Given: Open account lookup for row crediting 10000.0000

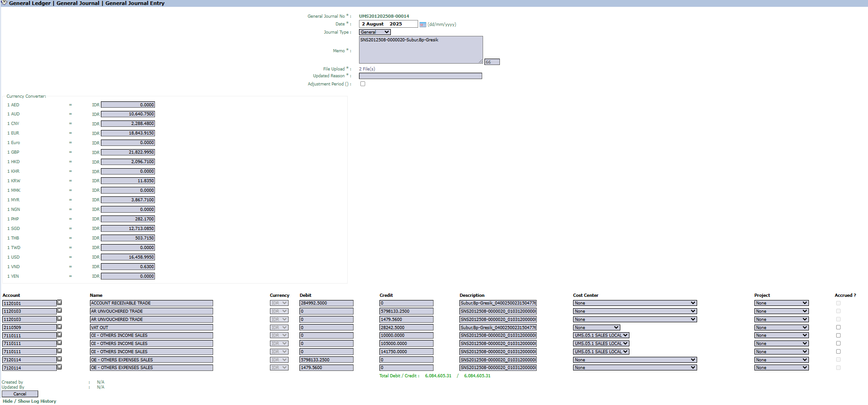Looking at the screenshot, I should [x=60, y=335].
